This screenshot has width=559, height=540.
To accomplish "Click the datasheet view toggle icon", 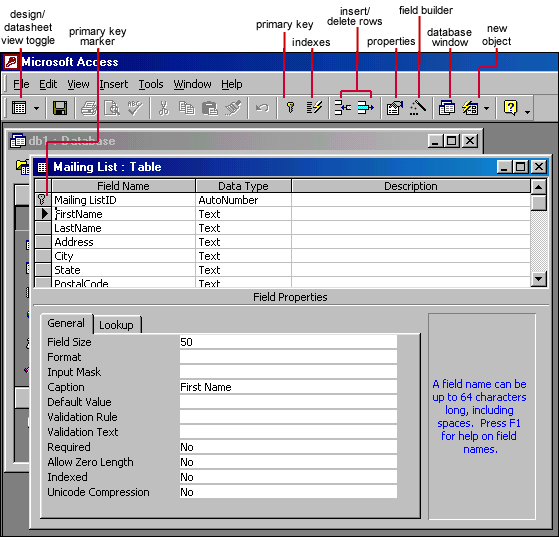I will [x=19, y=108].
